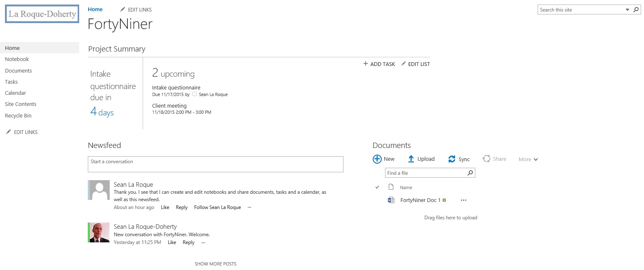This screenshot has width=644, height=270.
Task: Click the Sync documents icon
Action: click(452, 159)
